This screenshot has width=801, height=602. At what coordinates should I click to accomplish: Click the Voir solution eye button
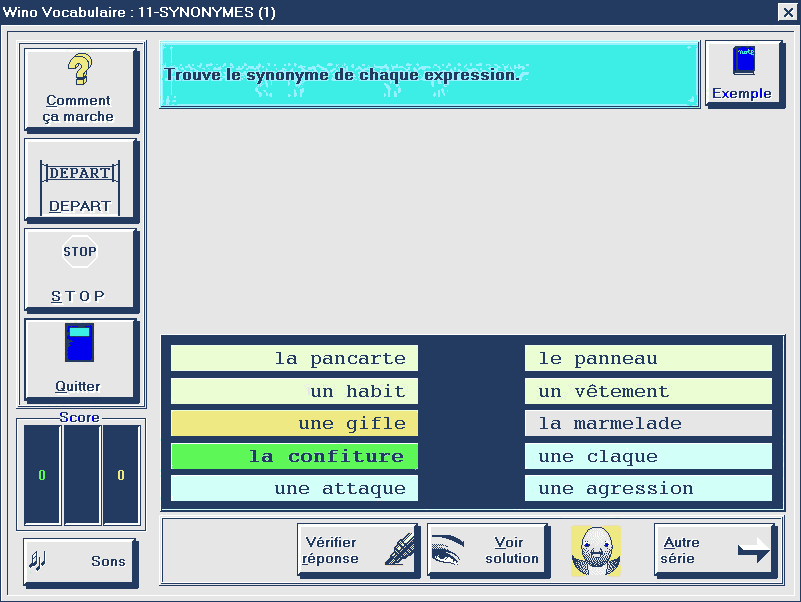[x=488, y=550]
